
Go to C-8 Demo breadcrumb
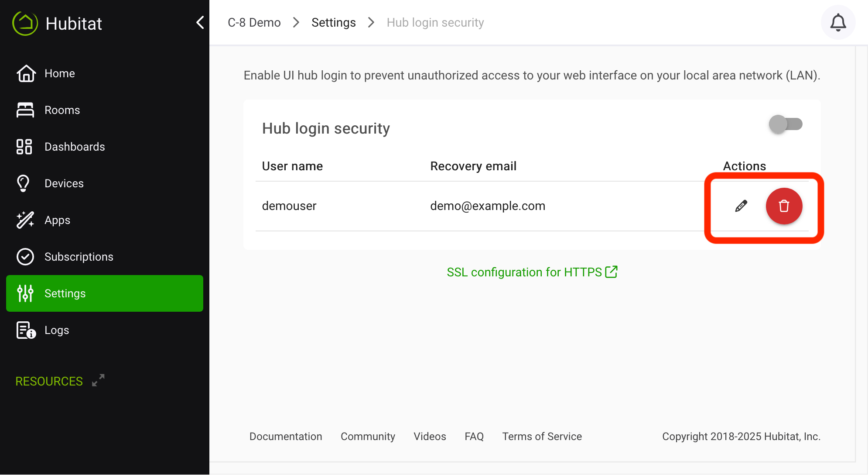tap(254, 23)
